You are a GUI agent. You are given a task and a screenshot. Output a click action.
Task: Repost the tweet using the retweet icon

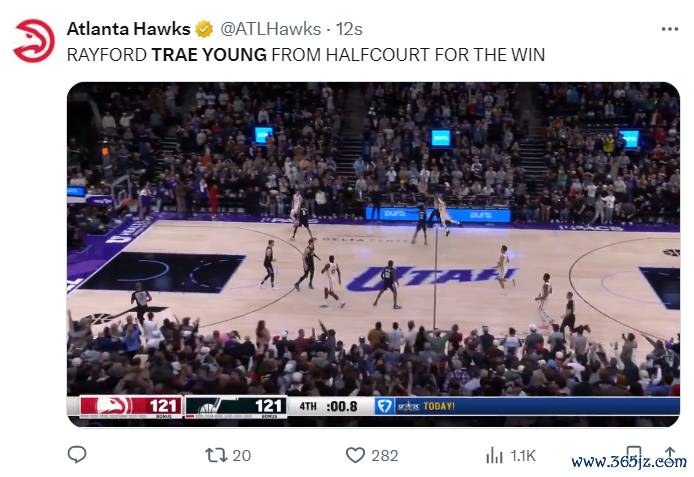pyautogui.click(x=216, y=455)
